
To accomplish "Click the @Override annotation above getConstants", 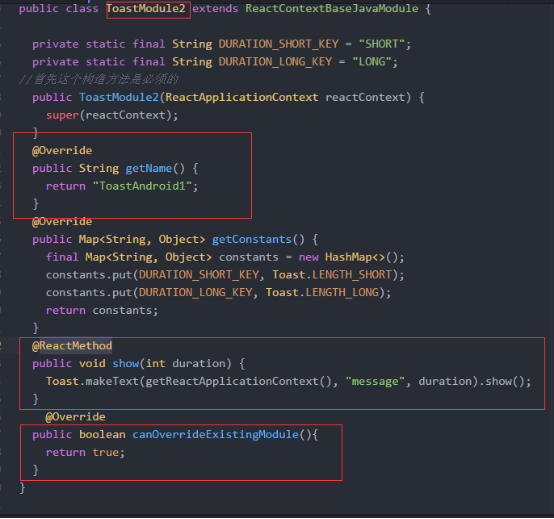I will pyautogui.click(x=62, y=222).
